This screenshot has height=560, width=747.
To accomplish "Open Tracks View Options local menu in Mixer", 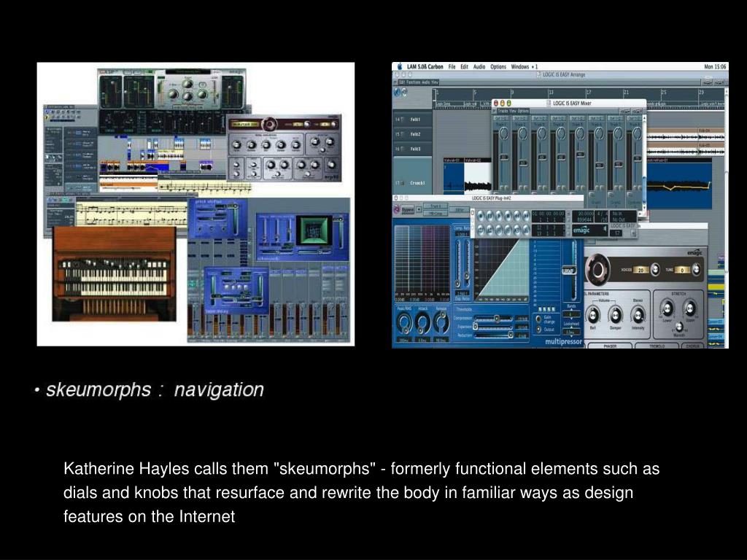I will (513, 111).
